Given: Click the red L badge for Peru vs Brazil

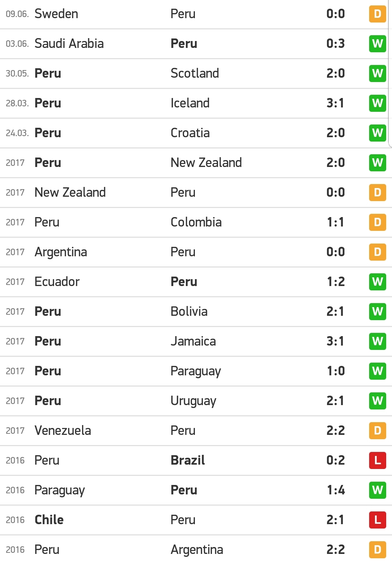Looking at the screenshot, I should point(377,460).
